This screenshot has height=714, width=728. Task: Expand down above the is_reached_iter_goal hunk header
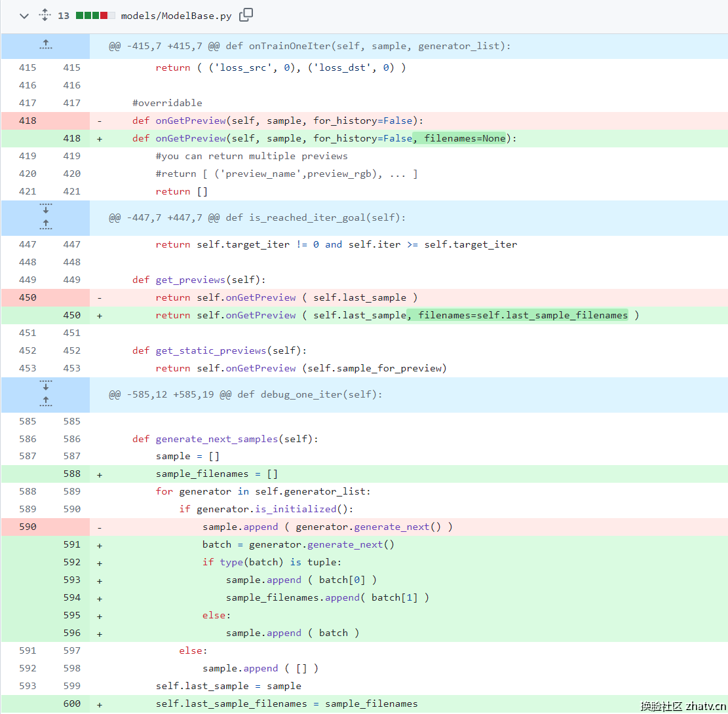point(45,208)
